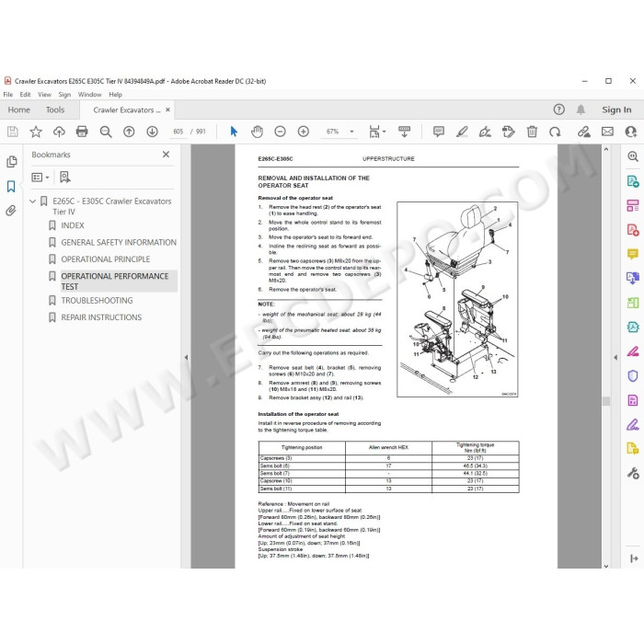Open the Edit menu
The image size is (644, 644).
pos(25,95)
